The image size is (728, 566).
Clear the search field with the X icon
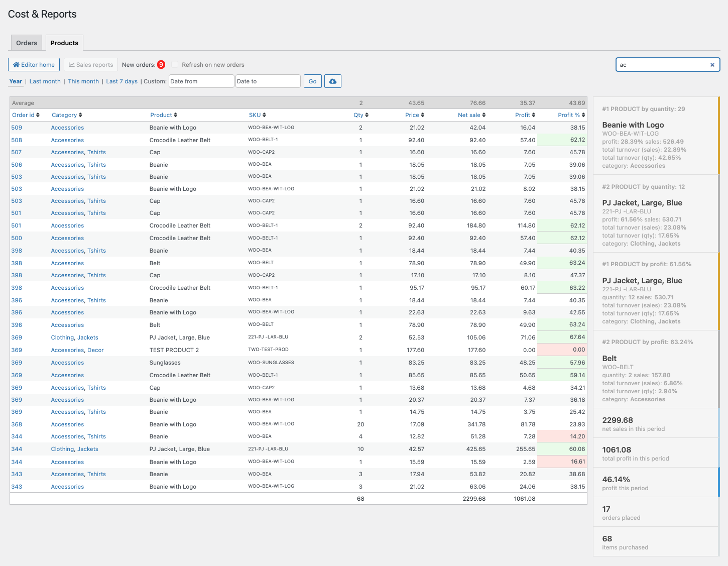tap(712, 65)
